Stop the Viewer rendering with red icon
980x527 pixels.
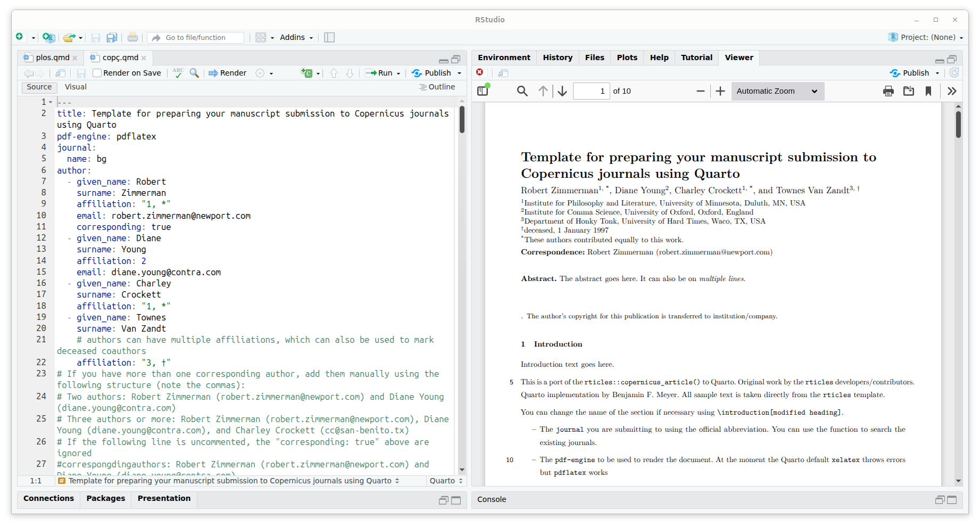click(480, 72)
